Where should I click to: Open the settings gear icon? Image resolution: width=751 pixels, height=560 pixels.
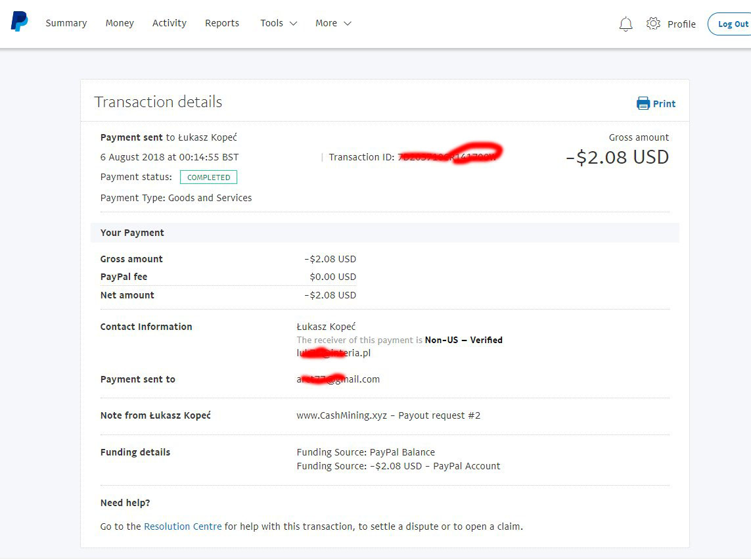click(653, 24)
